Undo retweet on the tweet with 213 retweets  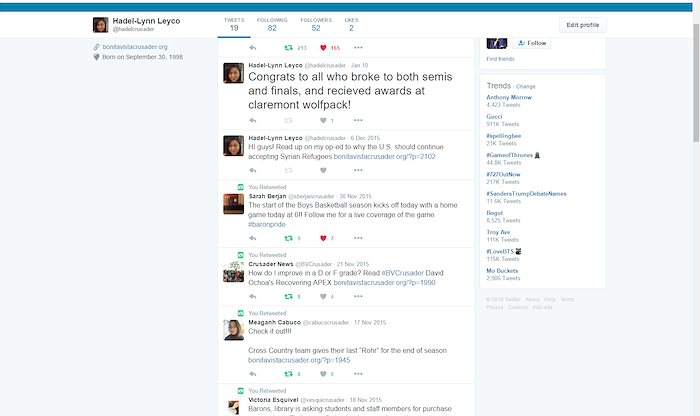[x=288, y=48]
